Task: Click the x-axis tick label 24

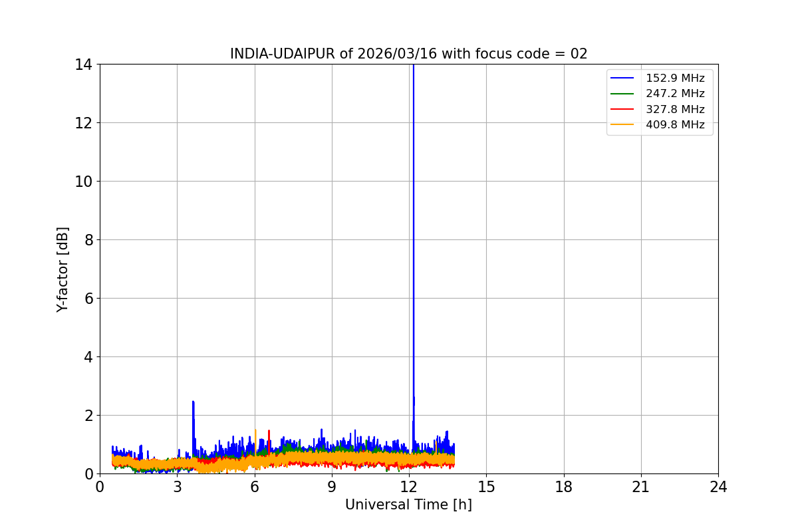Action: tap(718, 487)
